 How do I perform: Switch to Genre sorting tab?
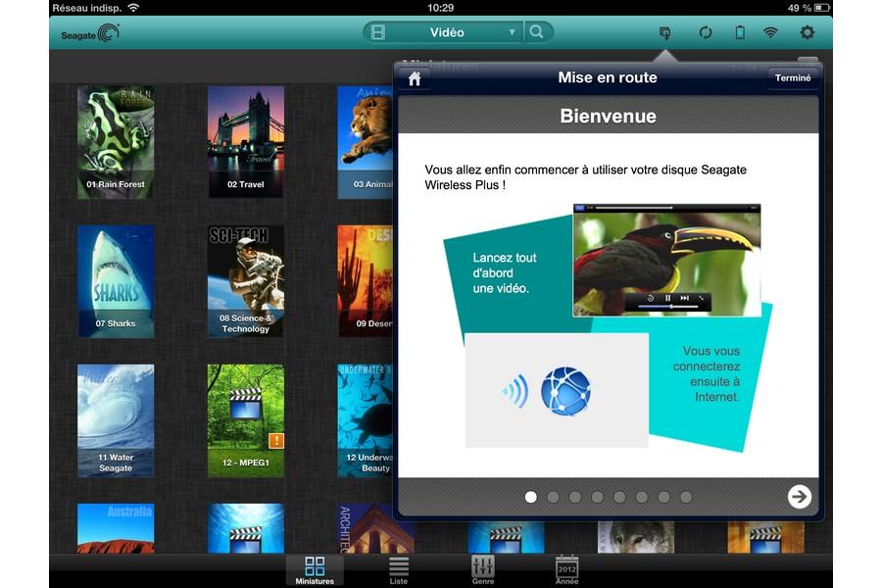[482, 570]
